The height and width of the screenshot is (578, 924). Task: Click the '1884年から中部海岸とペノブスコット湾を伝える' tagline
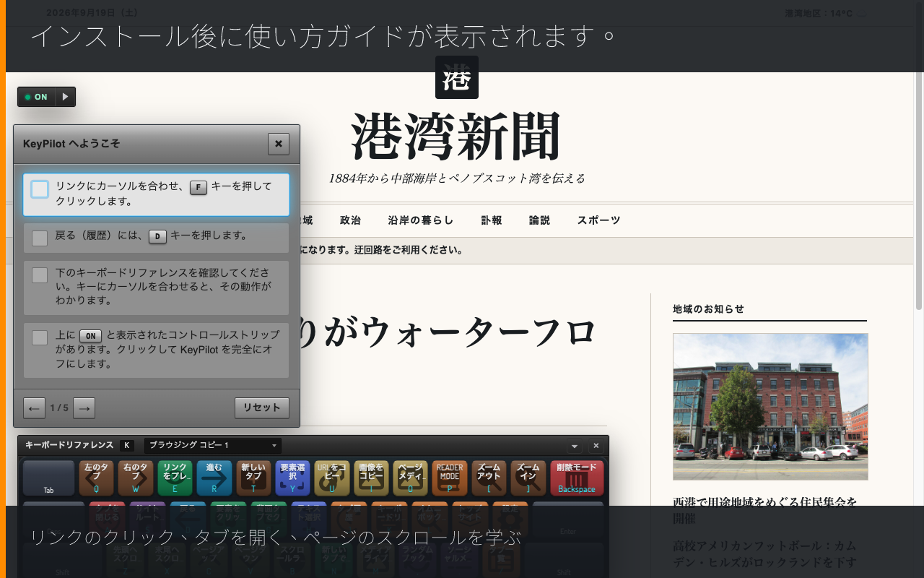(457, 178)
